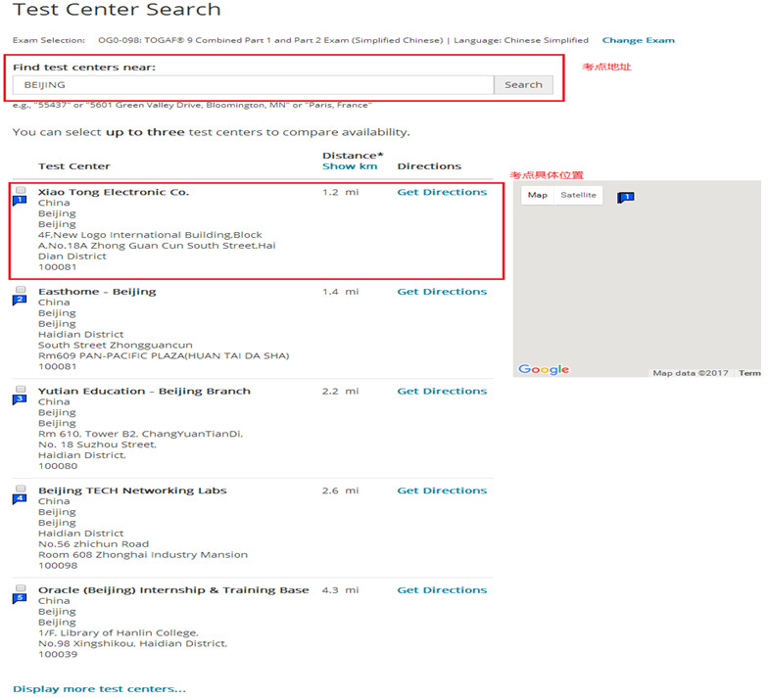768x700 pixels.
Task: Click the 1.2 mi distance value
Action: coord(341,192)
